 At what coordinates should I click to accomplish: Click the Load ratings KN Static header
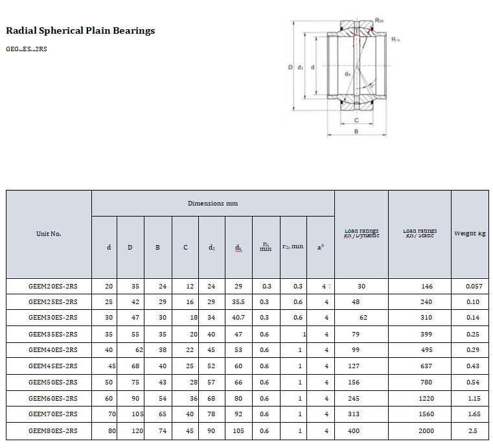point(419,233)
